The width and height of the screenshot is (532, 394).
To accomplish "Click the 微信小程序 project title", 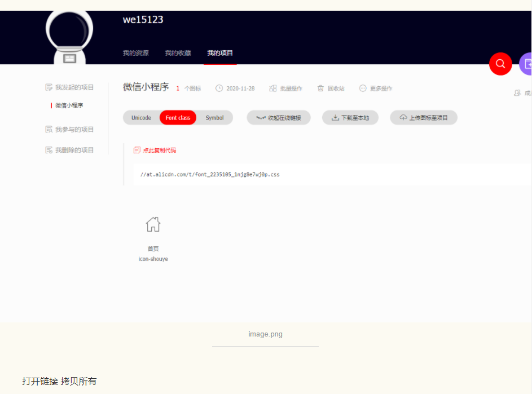I will coord(146,87).
